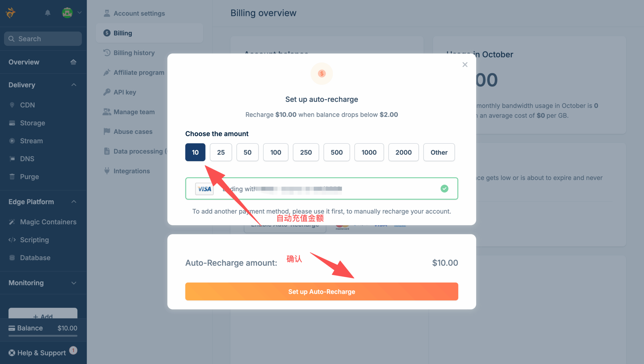The image size is (644, 364).
Task: Close the auto-recharge dialog
Action: 465,65
